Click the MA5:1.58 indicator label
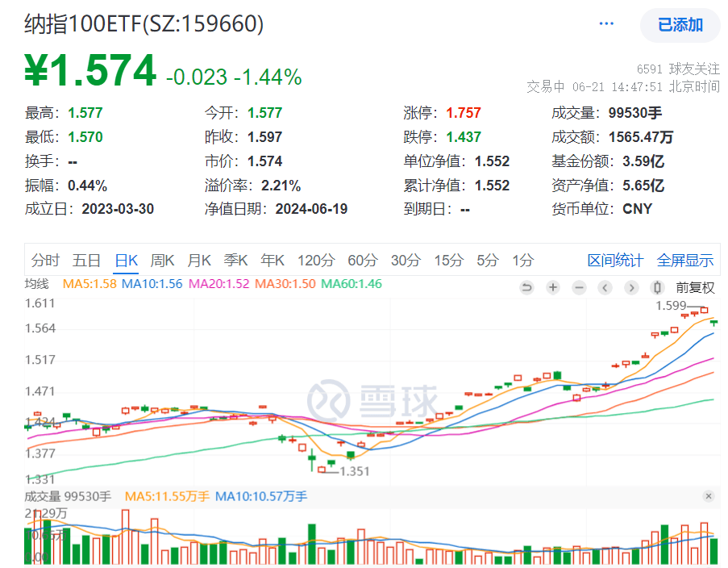 pyautogui.click(x=89, y=283)
